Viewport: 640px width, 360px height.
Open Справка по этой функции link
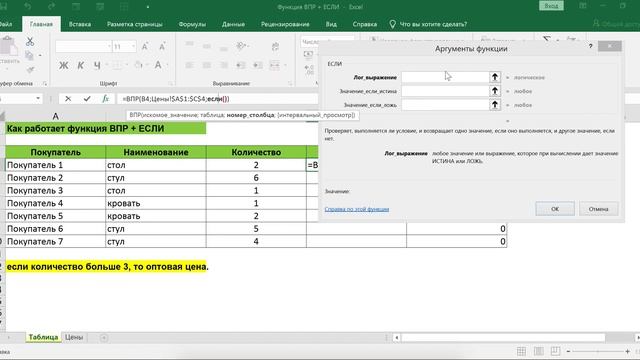[x=357, y=209]
